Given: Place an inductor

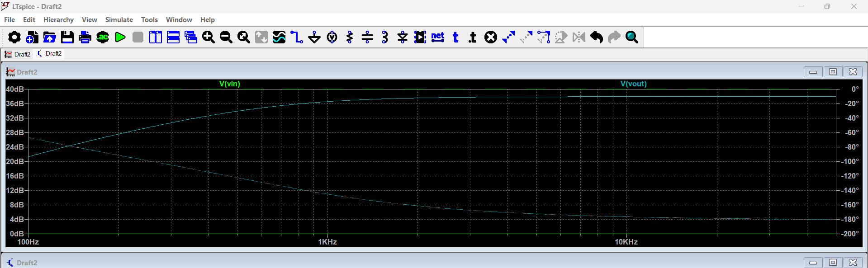Looking at the screenshot, I should 385,37.
